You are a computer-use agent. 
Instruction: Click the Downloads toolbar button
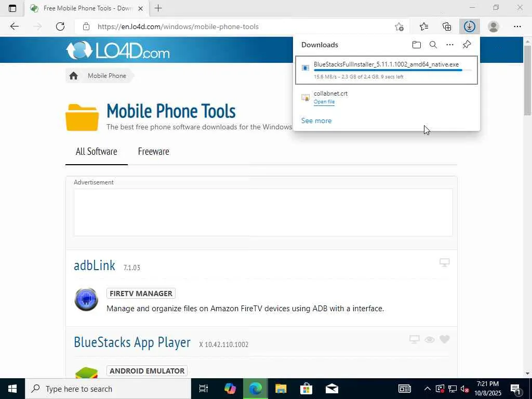470,26
